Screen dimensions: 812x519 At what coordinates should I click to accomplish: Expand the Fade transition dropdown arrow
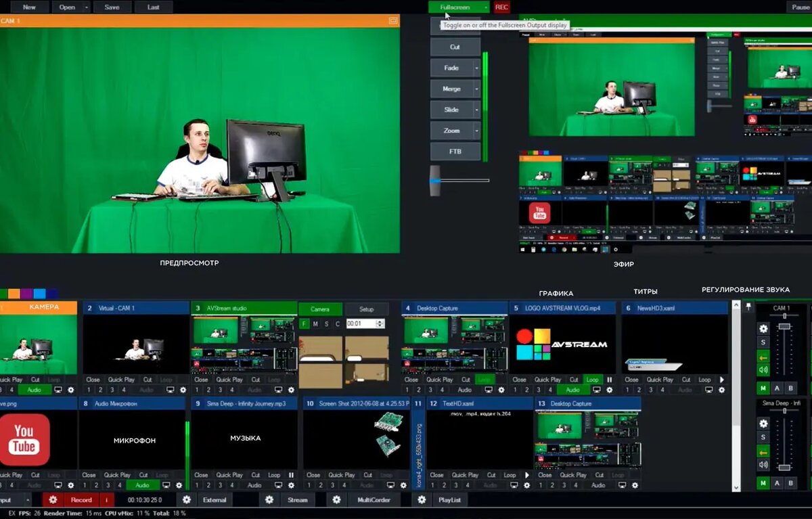click(x=477, y=68)
